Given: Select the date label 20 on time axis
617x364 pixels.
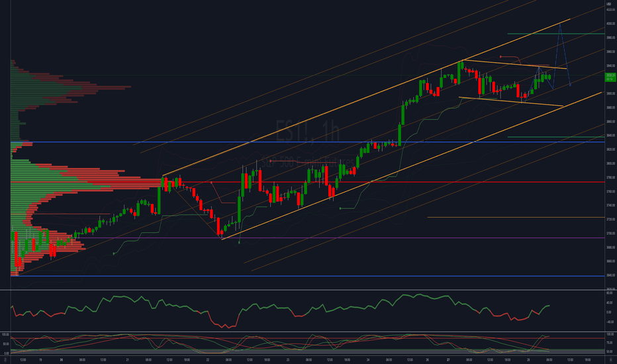Looking at the screenshot, I should [62, 359].
